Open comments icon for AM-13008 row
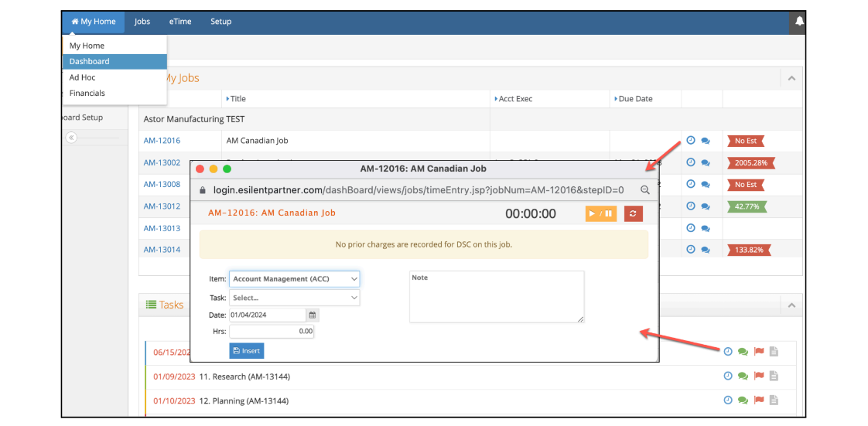This screenshot has height=426, width=868. pyautogui.click(x=706, y=185)
